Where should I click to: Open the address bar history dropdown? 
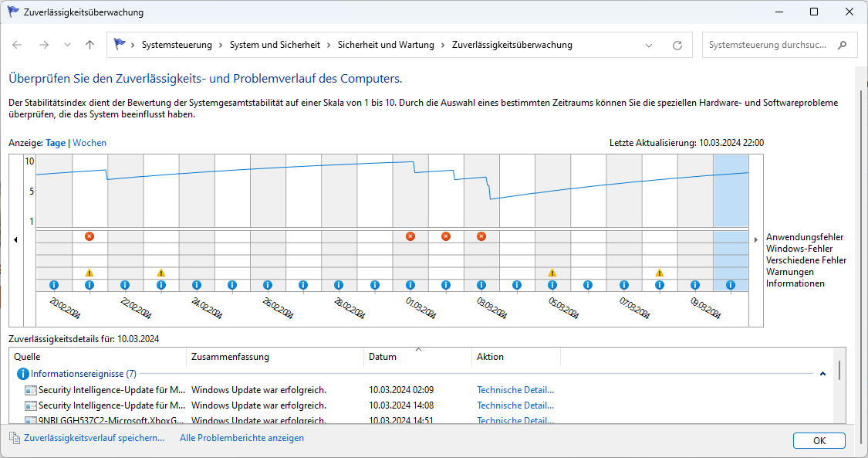(x=649, y=45)
